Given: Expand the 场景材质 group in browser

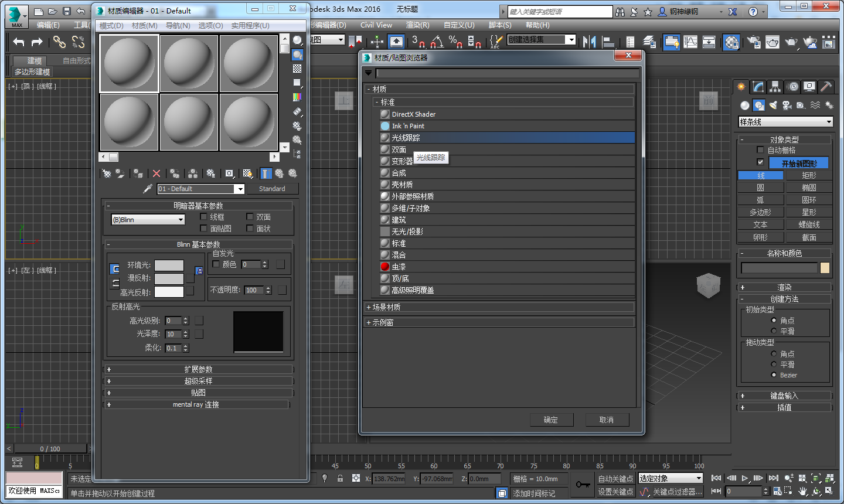Looking at the screenshot, I should tap(499, 307).
